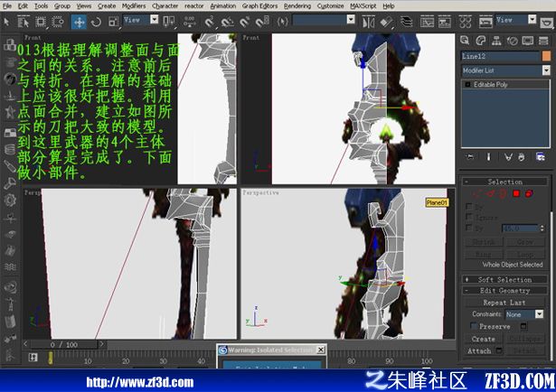Open Layer Manager icon
This screenshot has width=556, height=392.
tap(406, 22)
